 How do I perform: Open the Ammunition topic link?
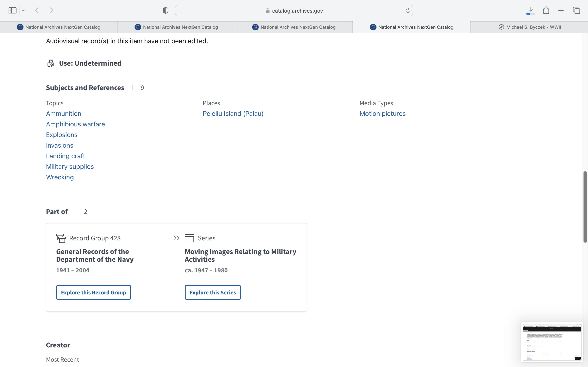(64, 114)
